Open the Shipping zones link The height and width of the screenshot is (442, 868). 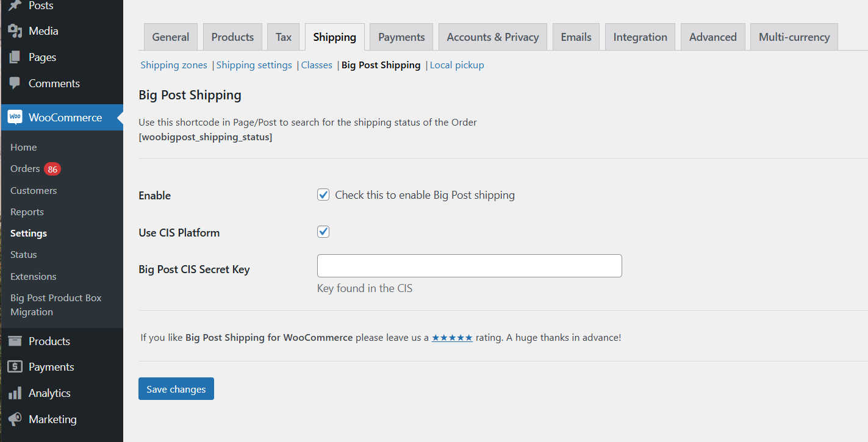click(174, 65)
